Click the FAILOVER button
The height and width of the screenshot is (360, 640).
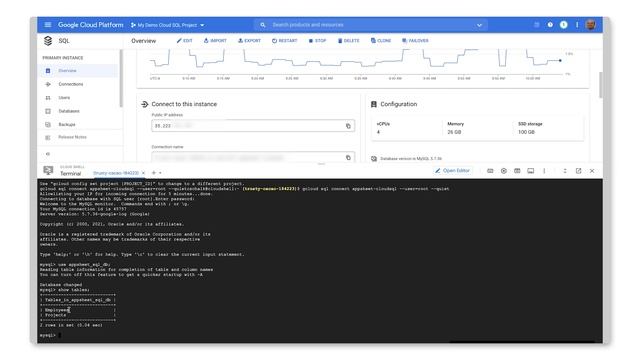click(416, 41)
